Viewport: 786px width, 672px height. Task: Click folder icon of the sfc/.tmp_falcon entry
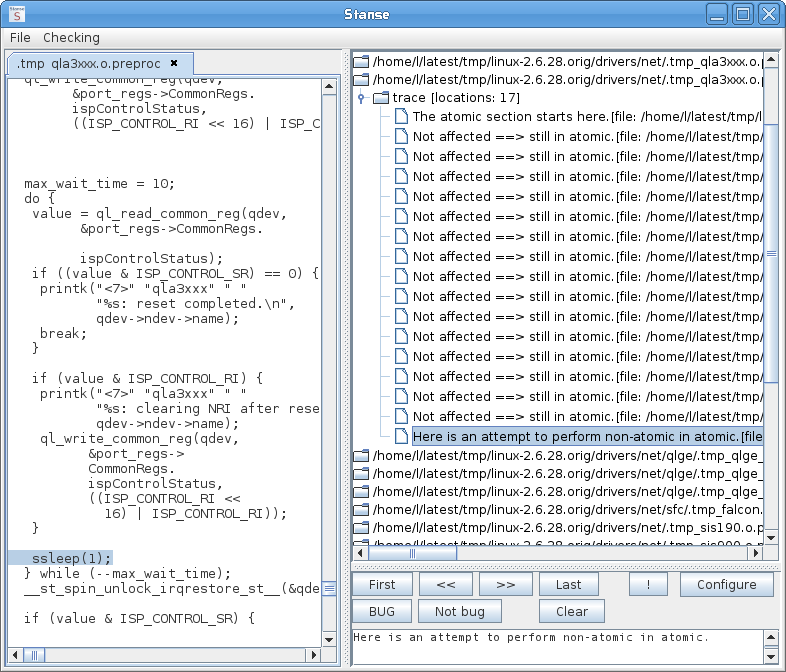click(x=361, y=508)
